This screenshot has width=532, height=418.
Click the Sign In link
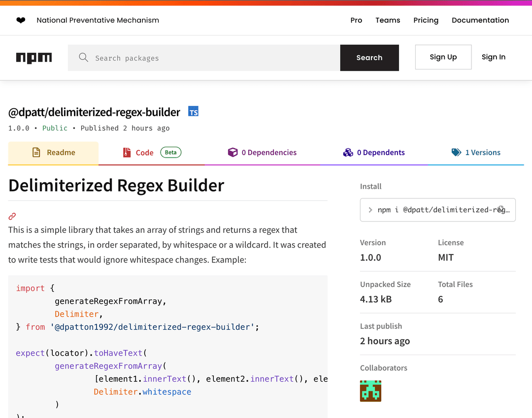[x=493, y=57]
